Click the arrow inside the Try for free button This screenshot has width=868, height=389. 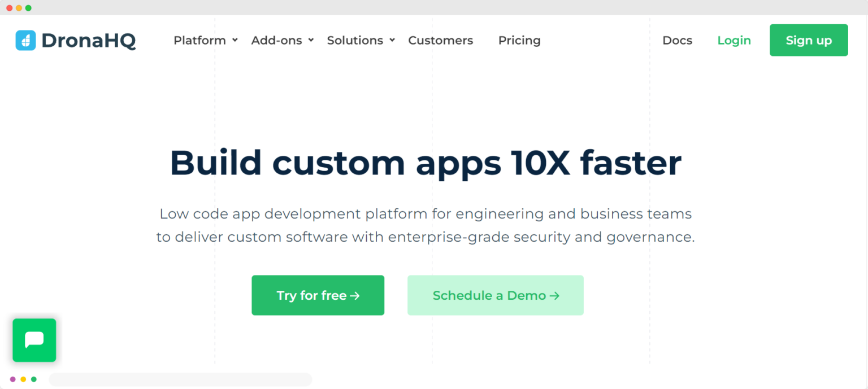[x=356, y=295]
